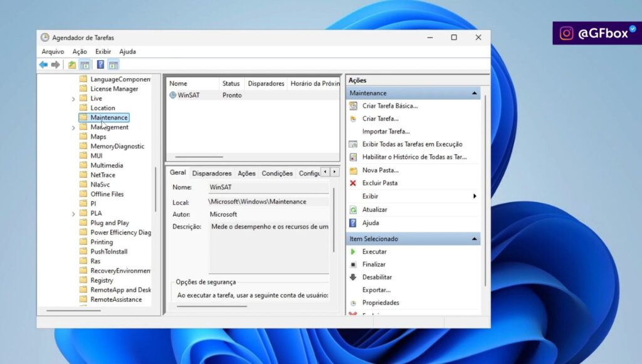Choose Criar Tarefa... in the actions pane
The height and width of the screenshot is (364, 642).
coord(381,118)
